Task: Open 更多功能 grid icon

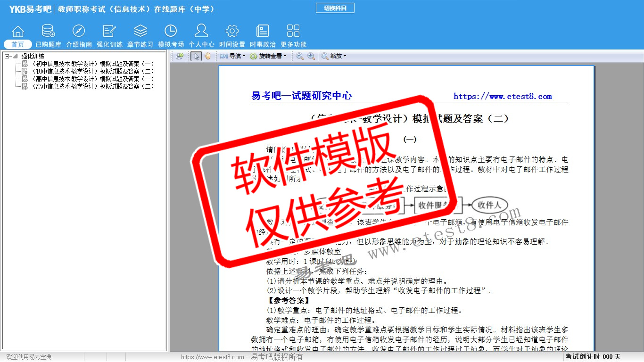Action: tap(293, 32)
